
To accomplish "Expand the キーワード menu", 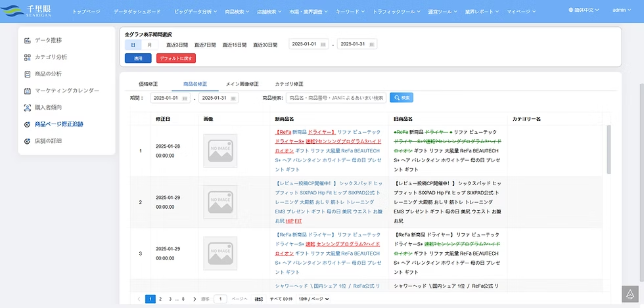I will tap(350, 12).
